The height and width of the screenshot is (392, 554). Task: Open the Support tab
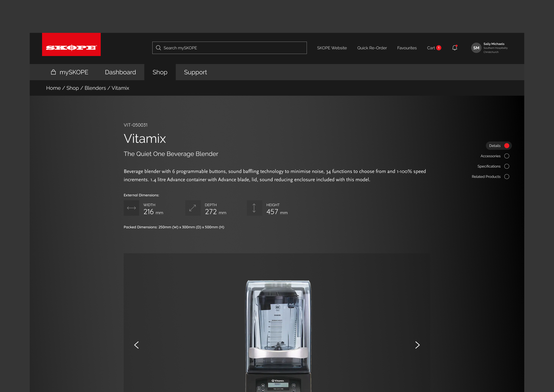195,72
